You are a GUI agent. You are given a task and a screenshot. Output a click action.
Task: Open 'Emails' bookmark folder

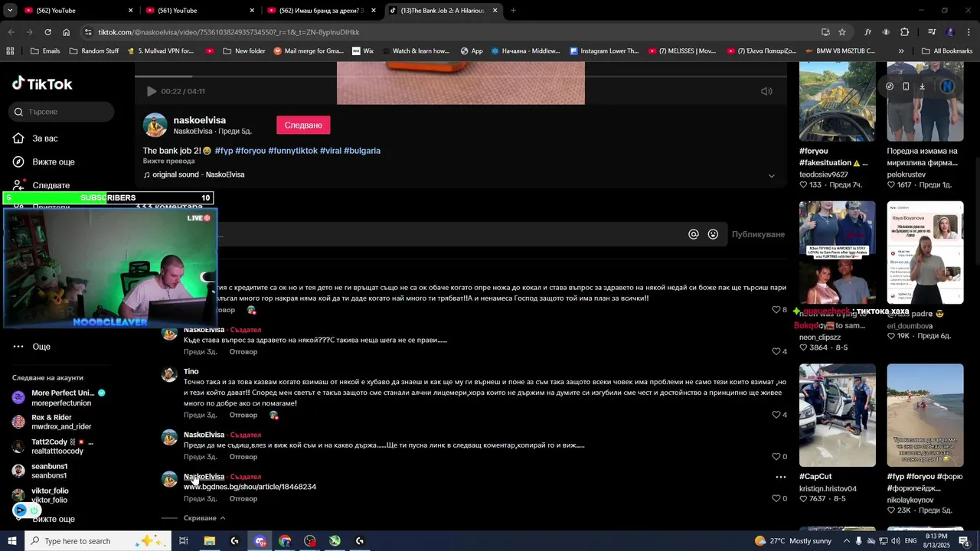45,51
